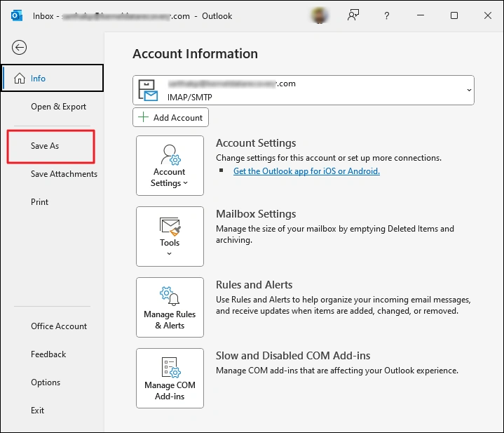This screenshot has width=504, height=433.
Task: Click the Account Information heading
Action: tap(195, 54)
